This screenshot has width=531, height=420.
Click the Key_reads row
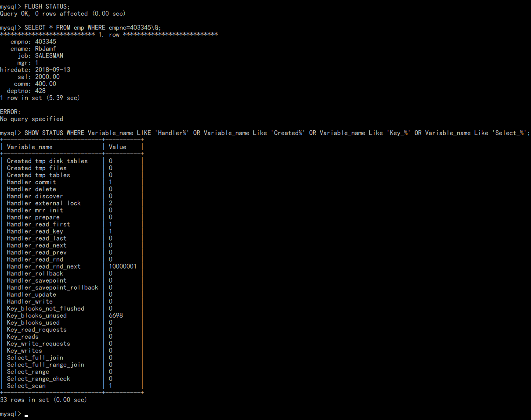click(72, 337)
